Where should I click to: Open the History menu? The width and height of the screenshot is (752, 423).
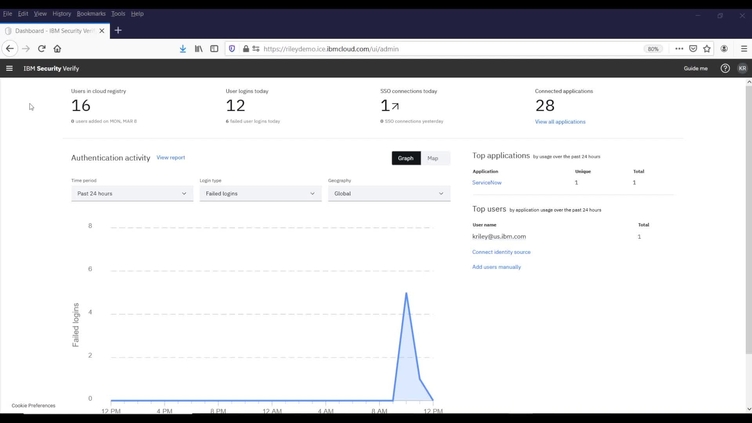click(62, 14)
